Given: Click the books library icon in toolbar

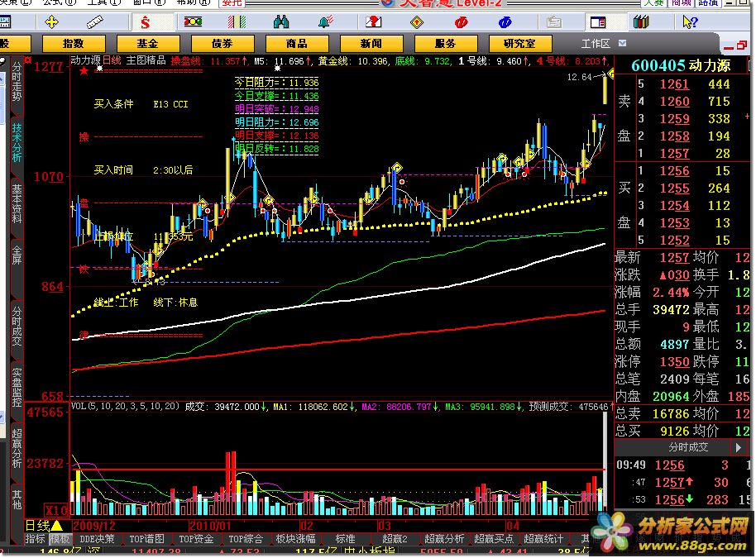Looking at the screenshot, I should (x=640, y=21).
